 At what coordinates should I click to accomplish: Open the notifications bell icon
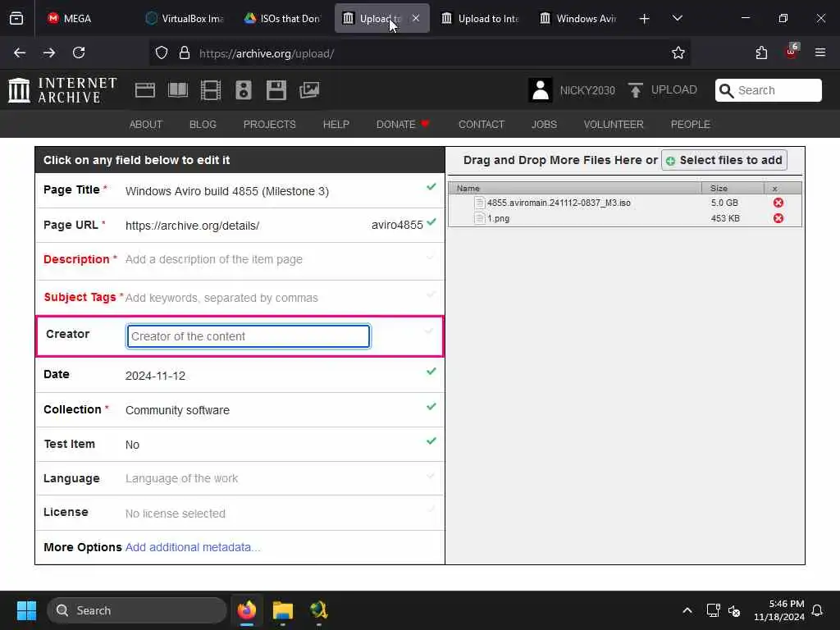coord(818,610)
